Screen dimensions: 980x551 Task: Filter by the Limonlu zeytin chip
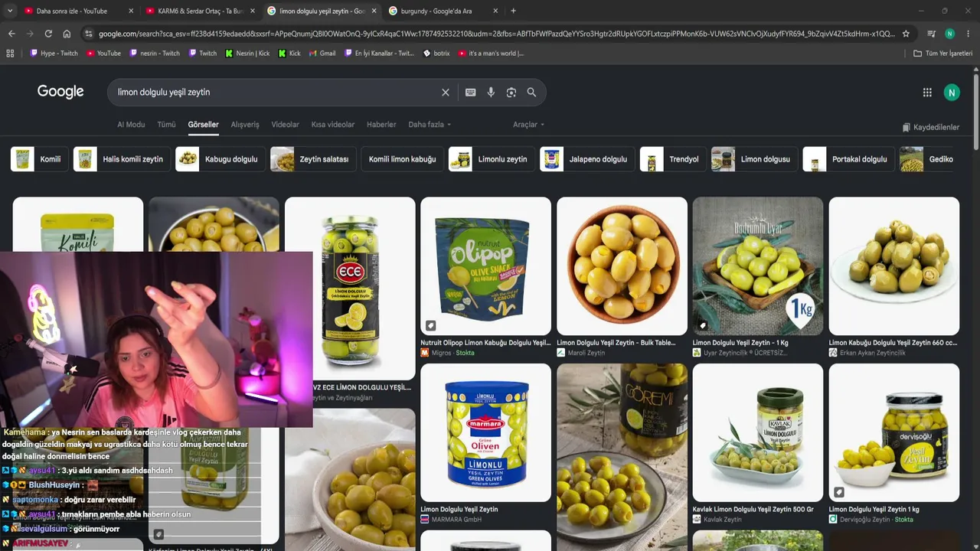pyautogui.click(x=492, y=159)
